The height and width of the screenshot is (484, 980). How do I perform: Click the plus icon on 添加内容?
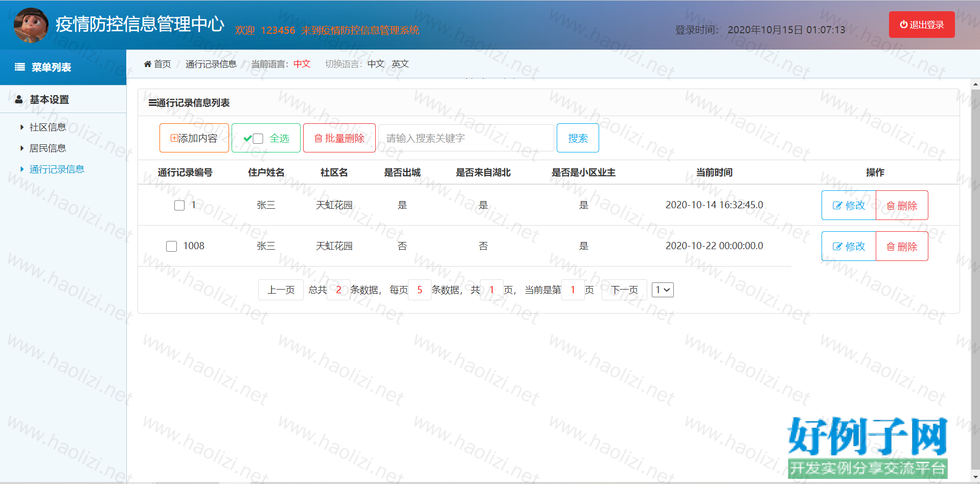pos(174,138)
